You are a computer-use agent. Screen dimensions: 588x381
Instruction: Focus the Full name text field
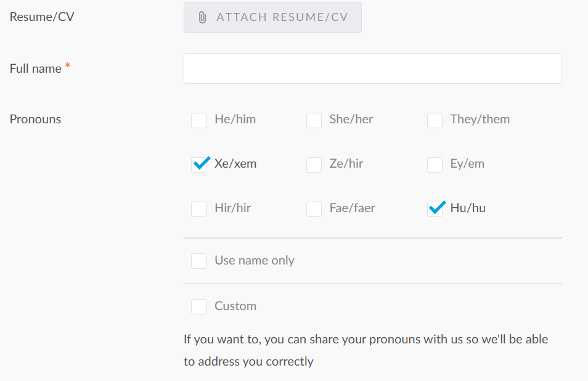[x=373, y=68]
